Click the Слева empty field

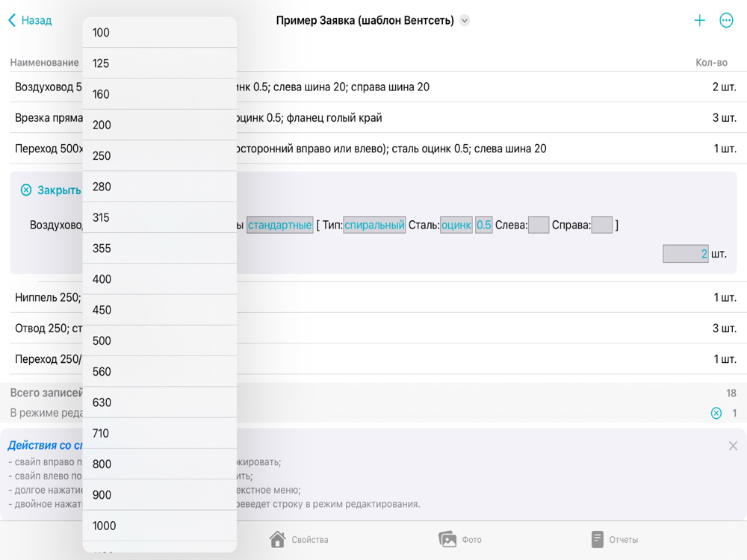point(539,225)
